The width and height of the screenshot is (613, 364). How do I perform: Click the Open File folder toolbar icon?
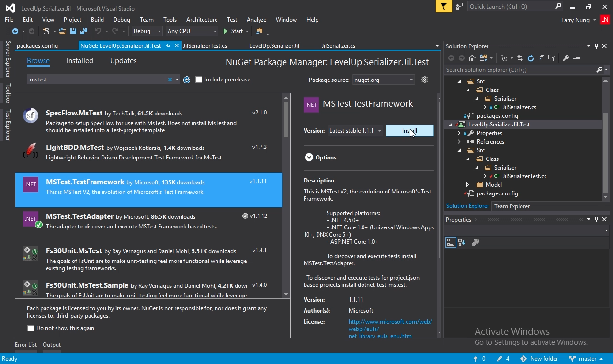click(63, 31)
